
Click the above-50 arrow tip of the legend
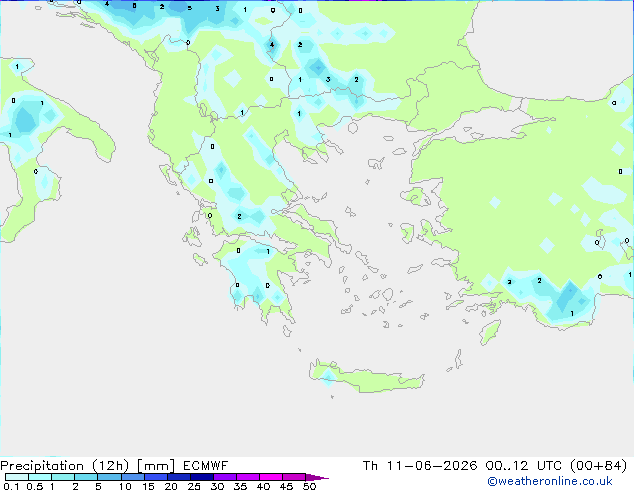(317, 477)
